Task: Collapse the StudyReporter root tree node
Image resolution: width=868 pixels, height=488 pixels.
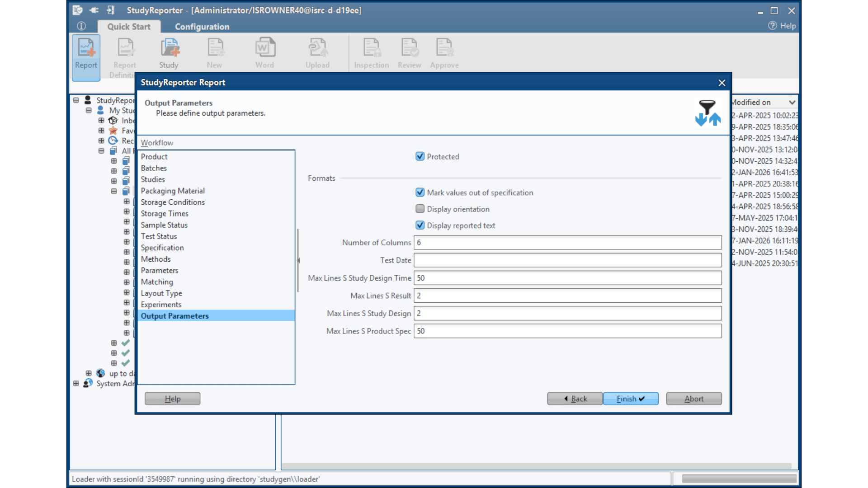Action: 76,100
